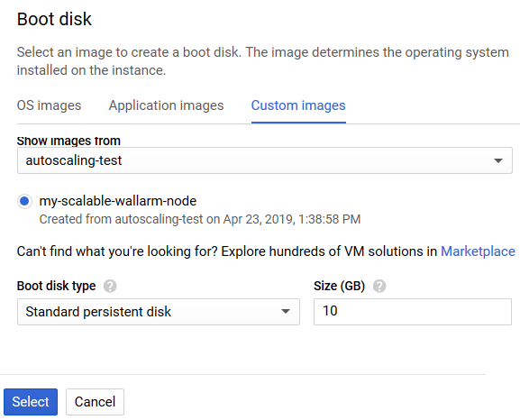520x420 pixels.
Task: Click the blue Select button
Action: click(31, 402)
